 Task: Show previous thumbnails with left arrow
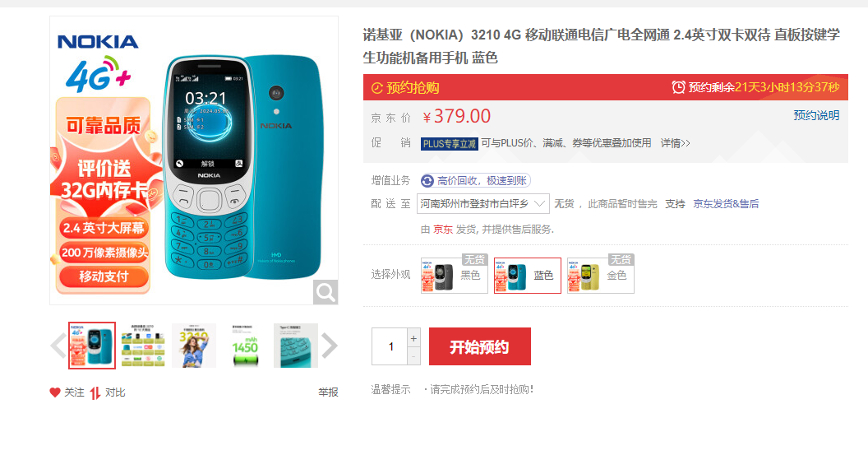tap(58, 346)
